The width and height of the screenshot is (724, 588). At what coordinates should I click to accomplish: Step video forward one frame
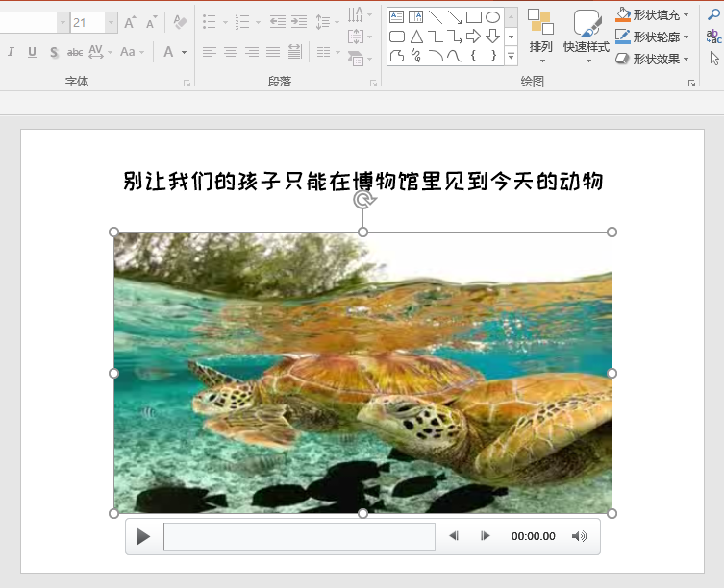[485, 536]
